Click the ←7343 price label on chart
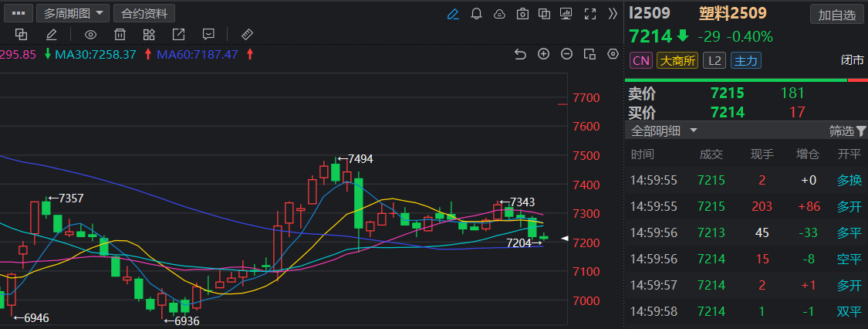 click(x=517, y=202)
